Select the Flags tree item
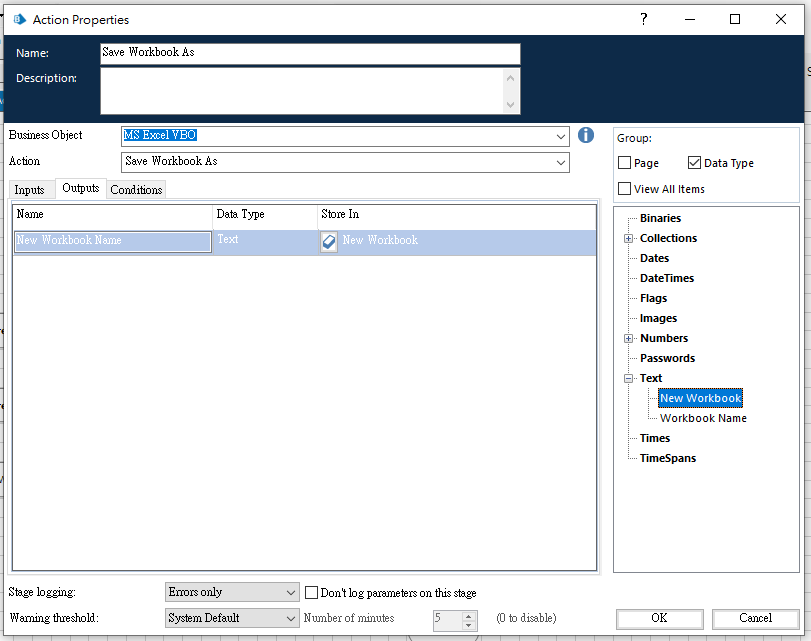This screenshot has height=641, width=811. click(x=653, y=299)
